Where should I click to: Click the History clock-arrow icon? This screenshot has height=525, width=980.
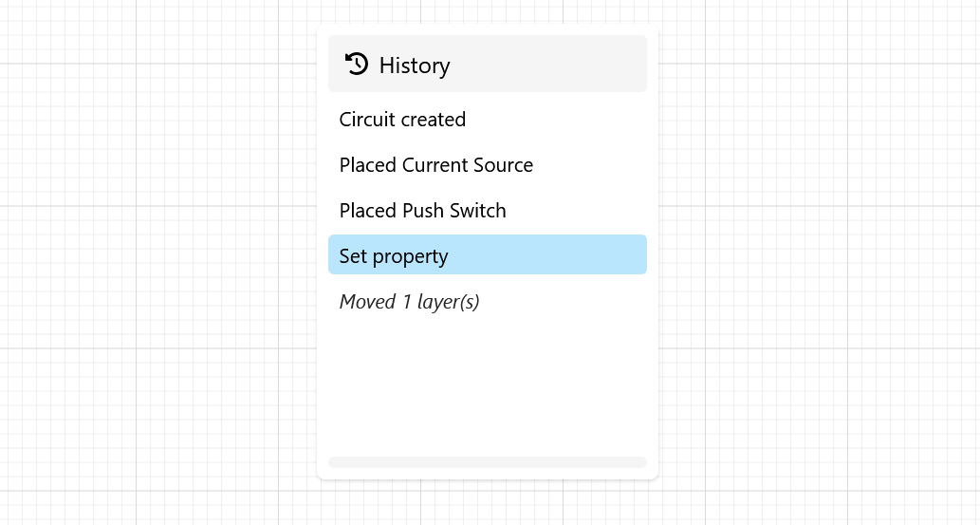coord(357,65)
